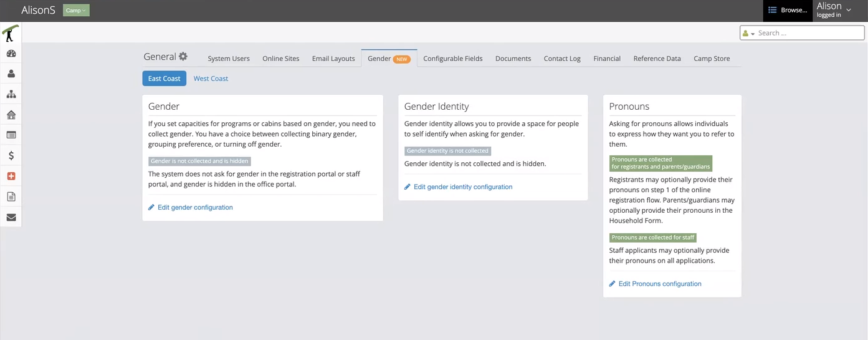The image size is (868, 340).
Task: Click pencil icon beside Edit gender identity configuration
Action: tap(408, 187)
